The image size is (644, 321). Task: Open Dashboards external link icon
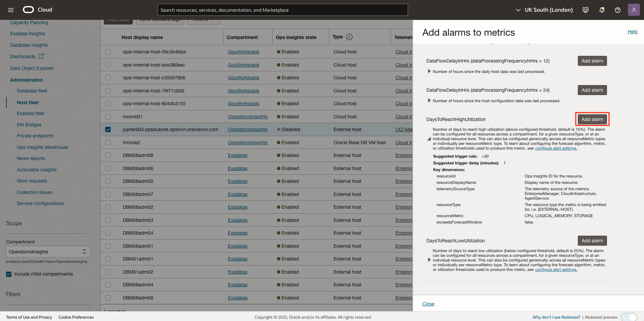point(41,56)
